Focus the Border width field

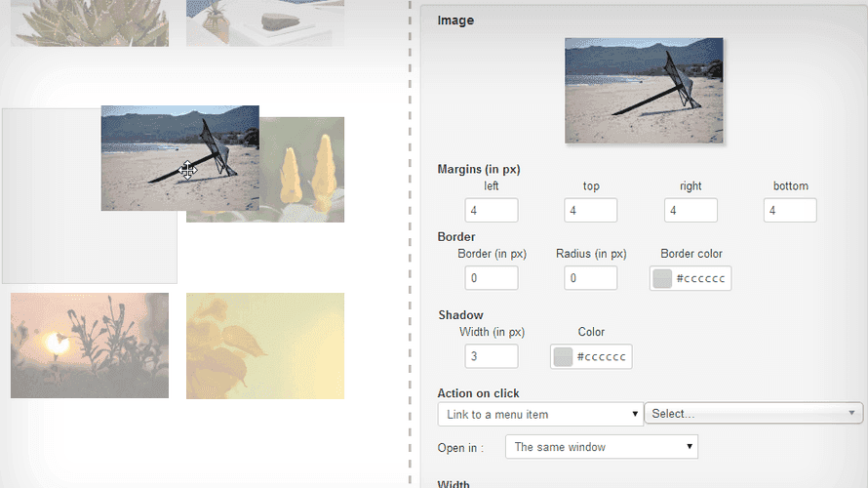(x=492, y=278)
